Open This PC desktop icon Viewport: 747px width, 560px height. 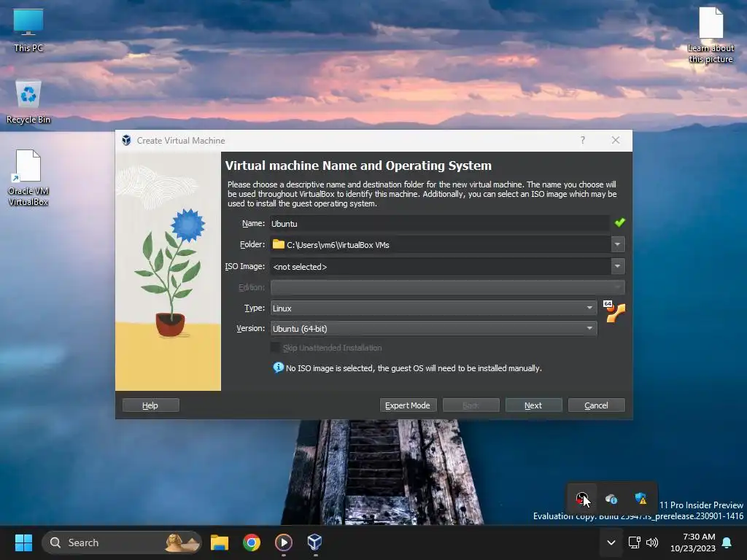click(x=28, y=30)
